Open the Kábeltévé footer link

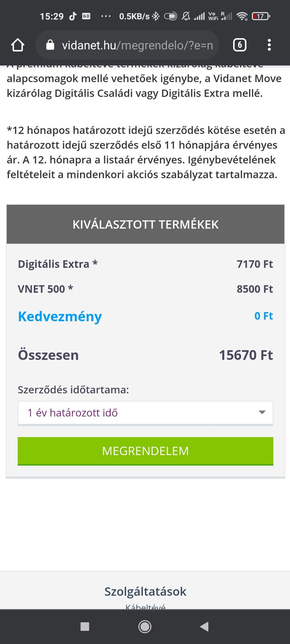(x=145, y=606)
